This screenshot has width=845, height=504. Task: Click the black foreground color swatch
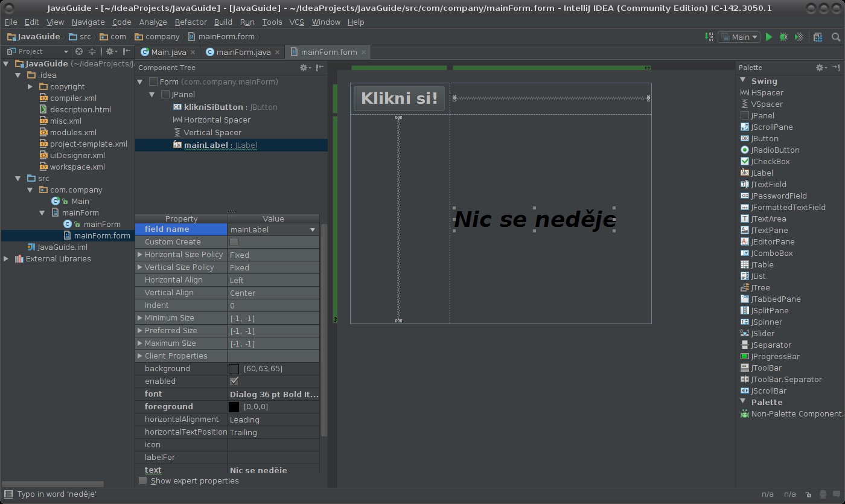point(234,407)
